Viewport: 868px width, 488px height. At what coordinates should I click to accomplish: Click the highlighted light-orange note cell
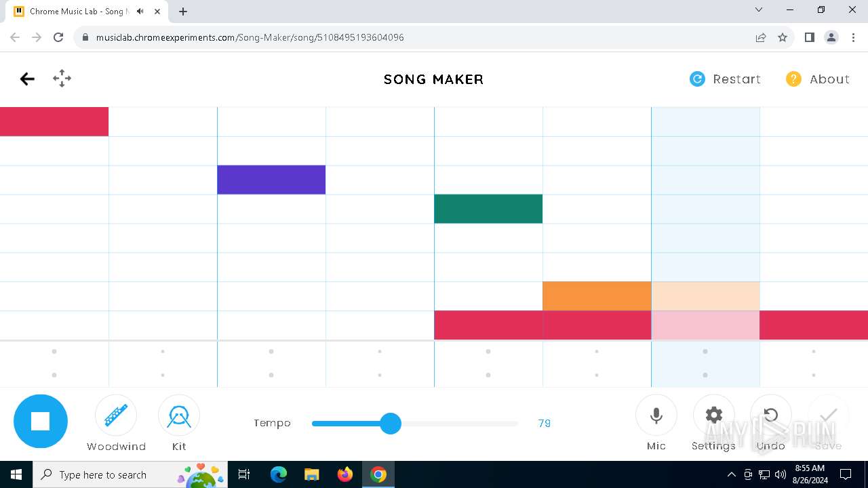tap(705, 296)
